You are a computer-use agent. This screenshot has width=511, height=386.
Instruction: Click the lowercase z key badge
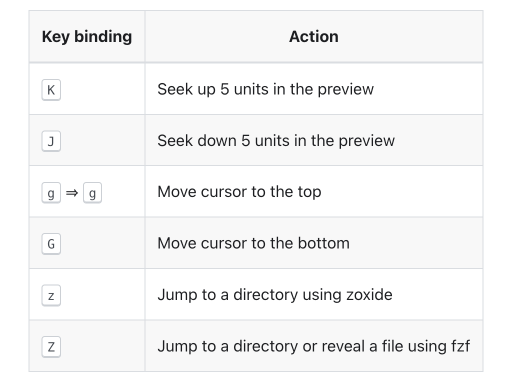[x=51, y=295]
